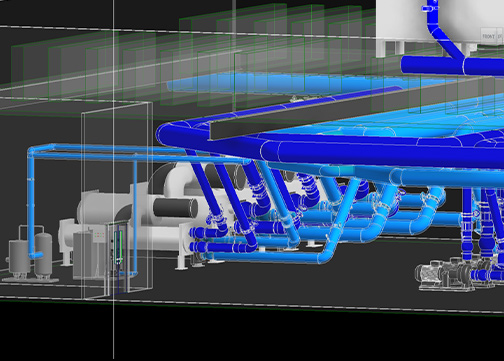Select the green sight-glass gauge next to the cabinet
This screenshot has width=504, height=361.
click(x=118, y=247)
